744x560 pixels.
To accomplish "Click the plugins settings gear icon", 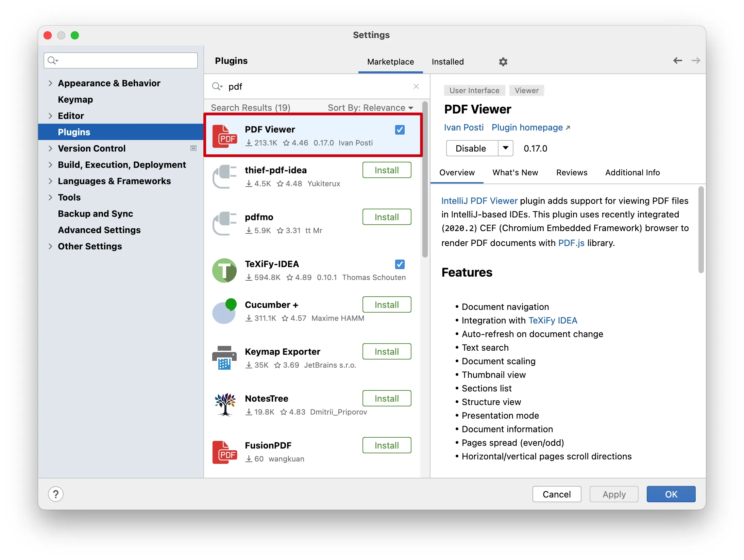I will coord(503,62).
